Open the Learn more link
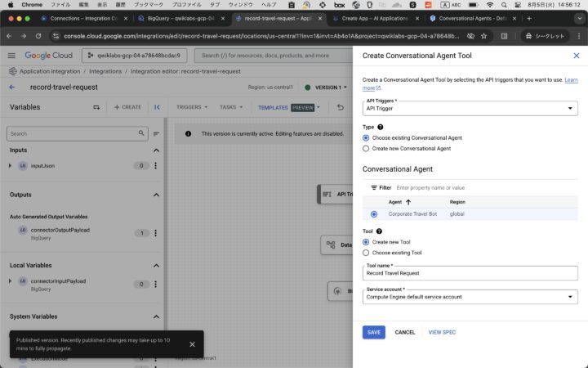 [x=570, y=80]
